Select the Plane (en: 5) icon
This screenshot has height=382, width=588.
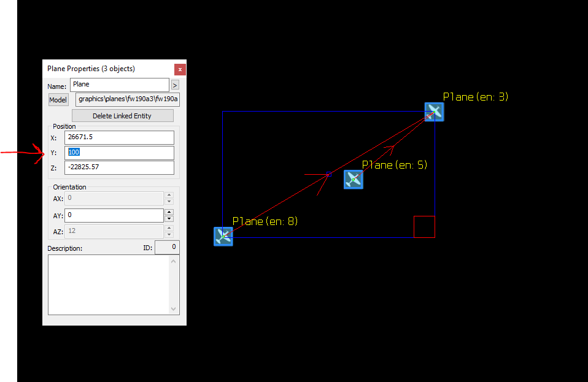click(354, 180)
